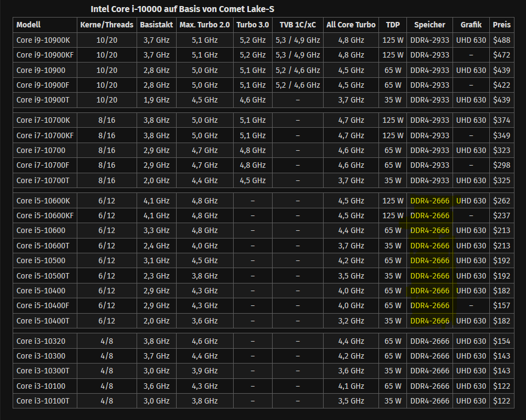The image size is (526, 420).
Task: Click the table title 'Intel Core i-10000 auf Basis von Comet Lake-S'
Action: [x=183, y=9]
